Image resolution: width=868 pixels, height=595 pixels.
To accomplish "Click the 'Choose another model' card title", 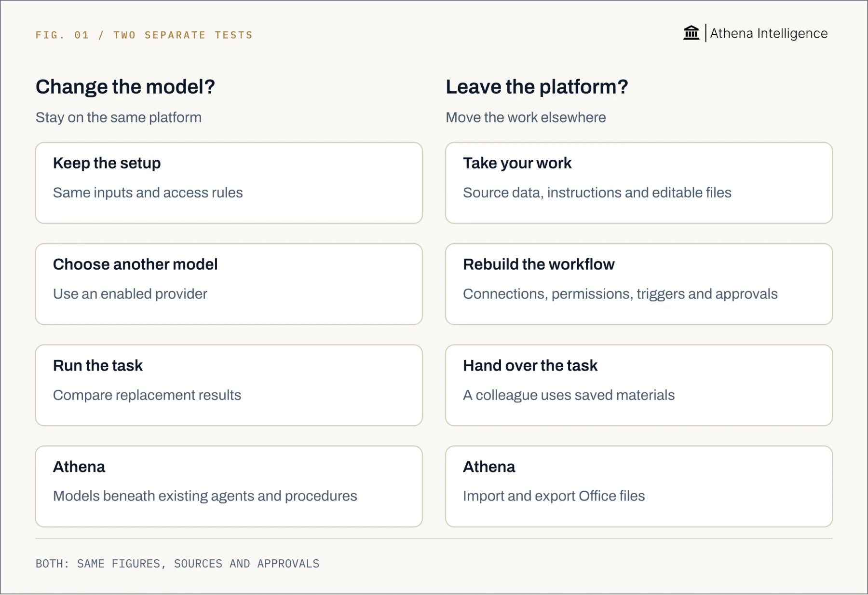I will [x=136, y=264].
